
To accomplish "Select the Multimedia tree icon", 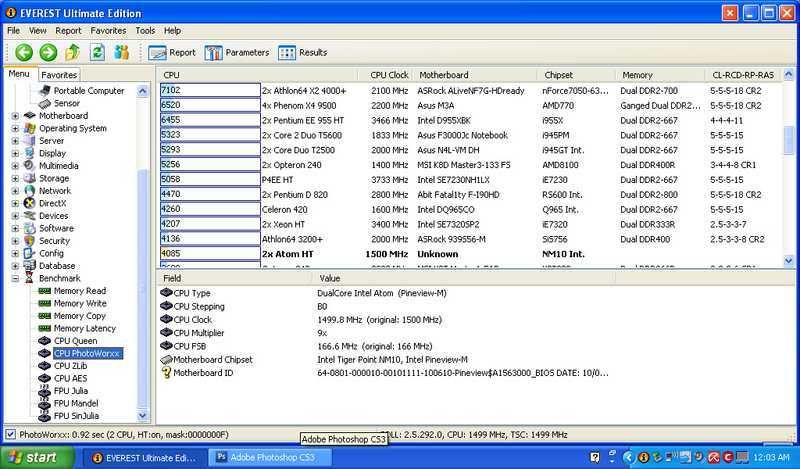I will [30, 165].
